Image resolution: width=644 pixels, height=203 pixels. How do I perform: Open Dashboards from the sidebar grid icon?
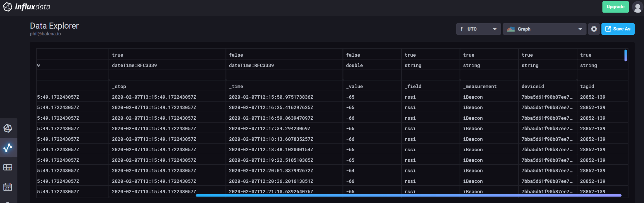[8, 167]
